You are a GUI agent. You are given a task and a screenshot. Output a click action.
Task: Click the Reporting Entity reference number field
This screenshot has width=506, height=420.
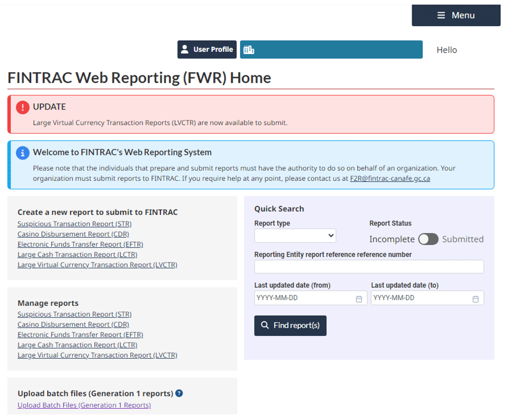369,266
